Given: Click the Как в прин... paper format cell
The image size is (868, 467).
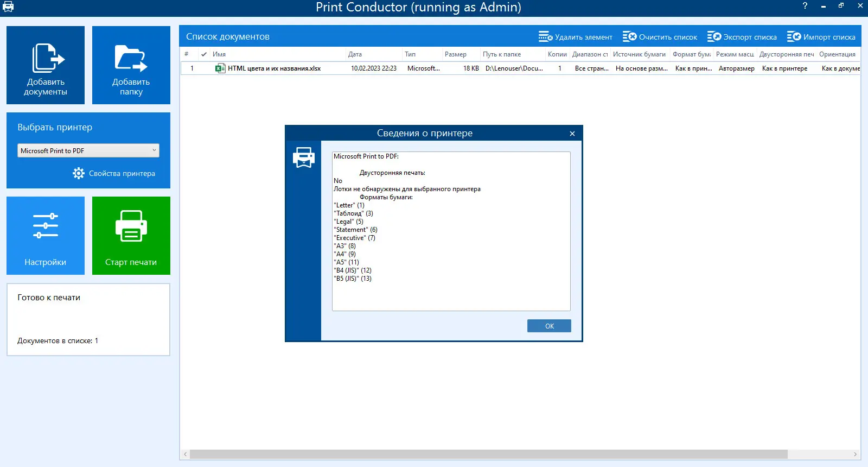Looking at the screenshot, I should (694, 68).
